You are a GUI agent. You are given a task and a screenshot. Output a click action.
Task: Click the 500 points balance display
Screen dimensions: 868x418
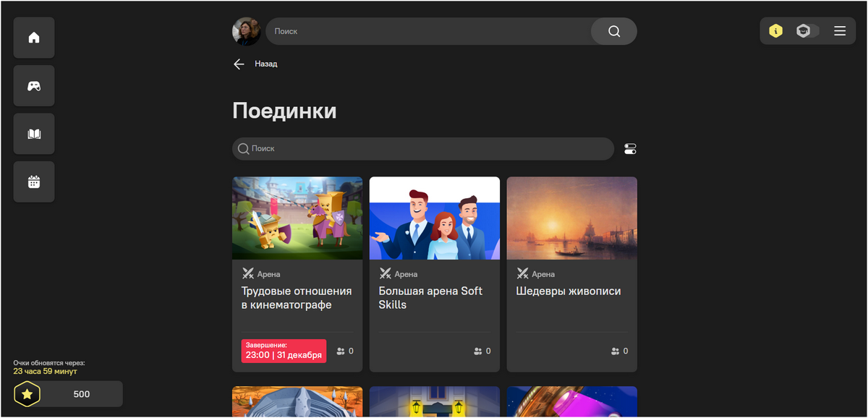coord(82,394)
